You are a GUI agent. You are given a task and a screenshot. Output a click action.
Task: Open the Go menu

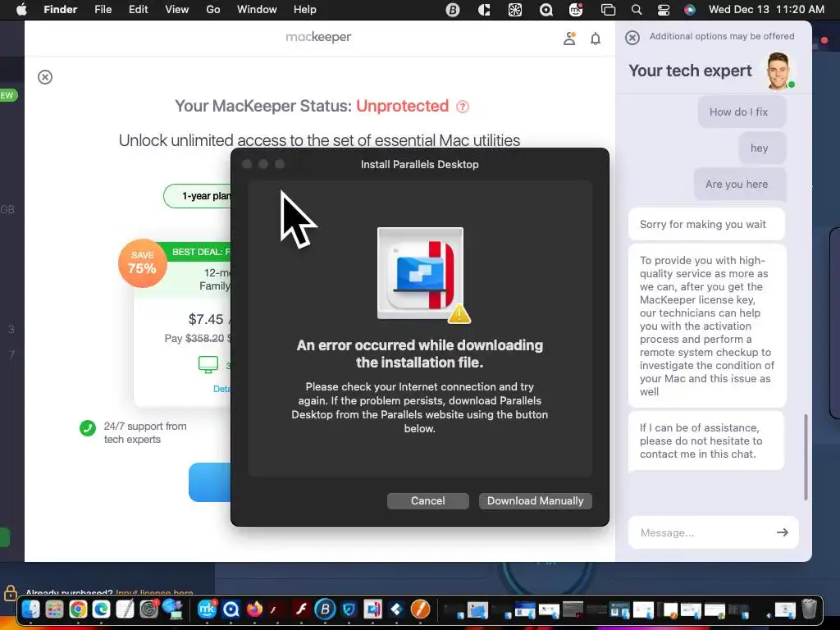pos(213,10)
